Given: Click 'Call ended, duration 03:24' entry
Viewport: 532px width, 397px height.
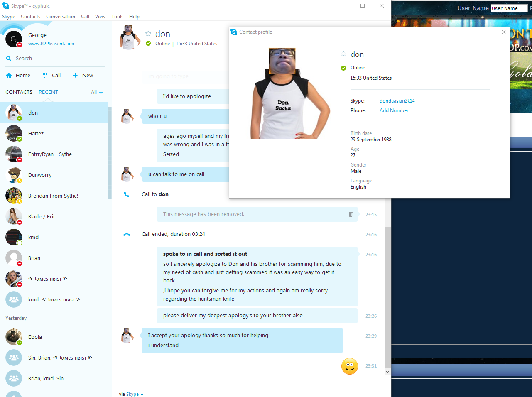Looking at the screenshot, I should [x=173, y=234].
